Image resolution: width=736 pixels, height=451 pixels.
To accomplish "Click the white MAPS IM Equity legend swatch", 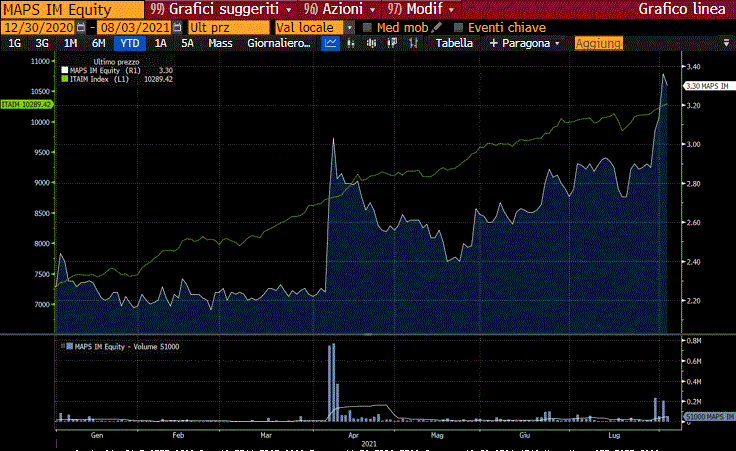I will coord(65,70).
